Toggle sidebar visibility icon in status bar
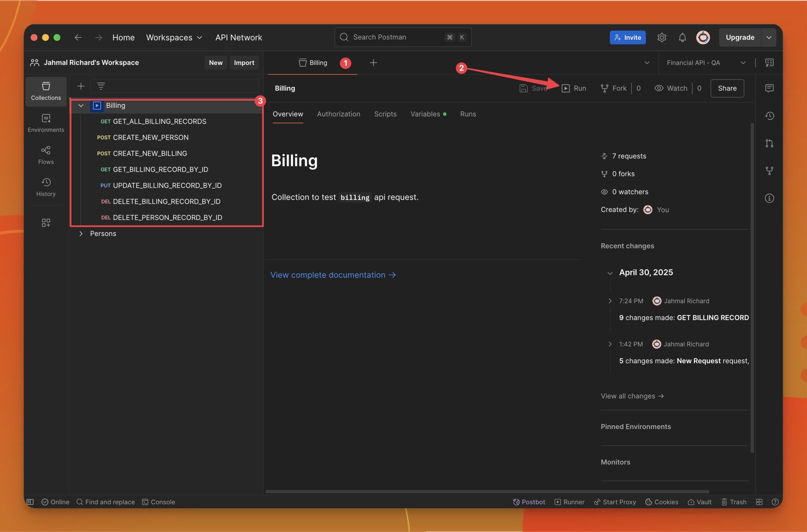 [30, 502]
